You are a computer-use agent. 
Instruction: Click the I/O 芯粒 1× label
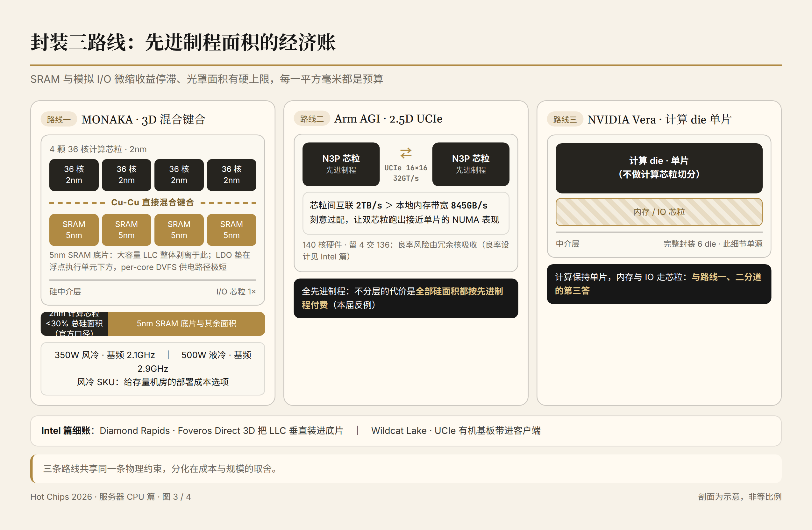[x=236, y=292]
